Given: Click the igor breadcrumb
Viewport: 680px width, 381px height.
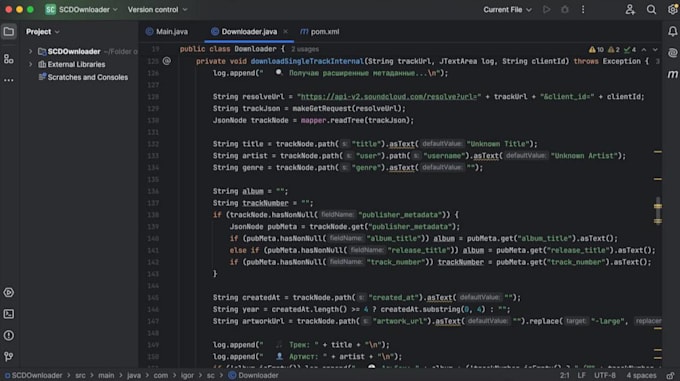Looking at the screenshot, I should pyautogui.click(x=187, y=375).
